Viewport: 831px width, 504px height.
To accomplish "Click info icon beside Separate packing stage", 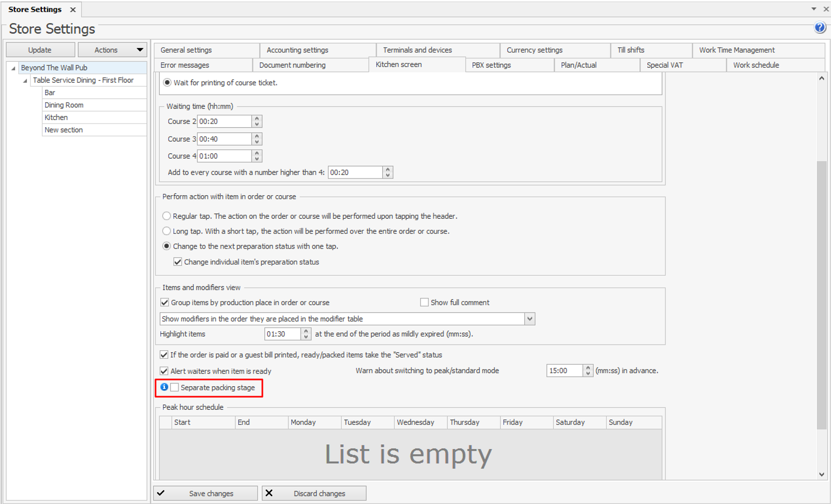I will tap(164, 387).
